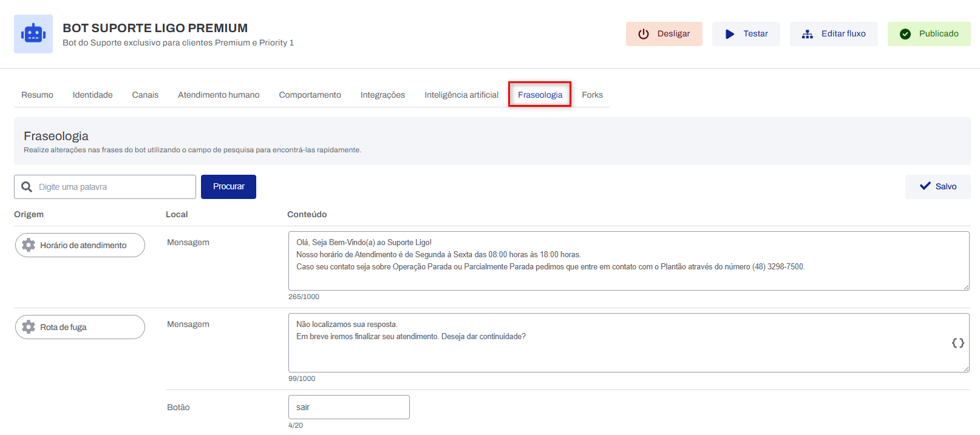Open the Canais tab
The image size is (980, 435).
pos(145,95)
